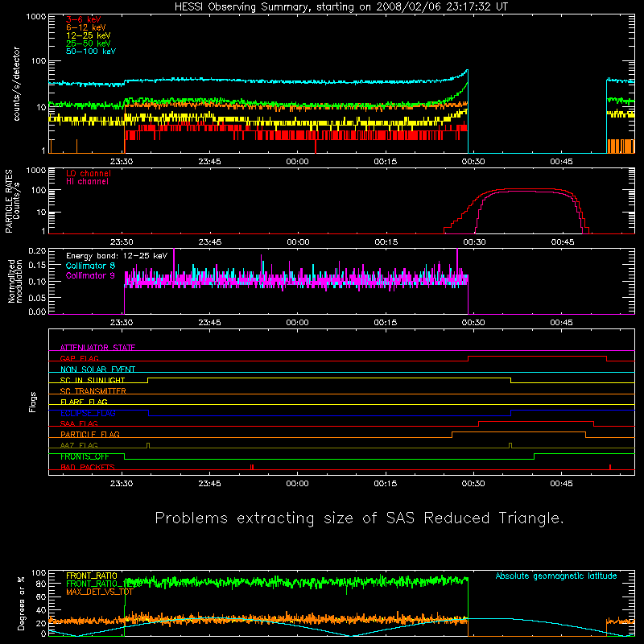Select the Collimator 8 legend label
Image resolution: width=644 pixels, height=644 pixels.
[90, 266]
